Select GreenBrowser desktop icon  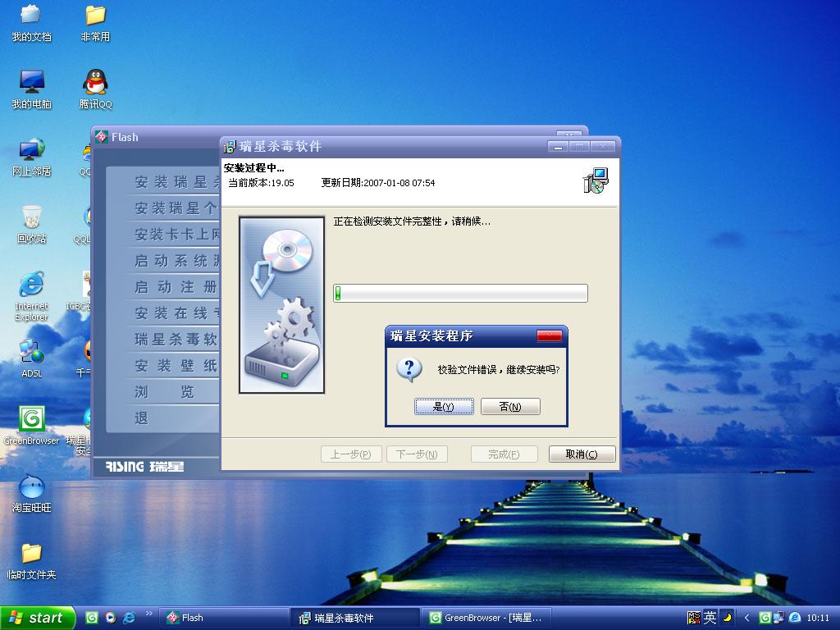(31, 426)
